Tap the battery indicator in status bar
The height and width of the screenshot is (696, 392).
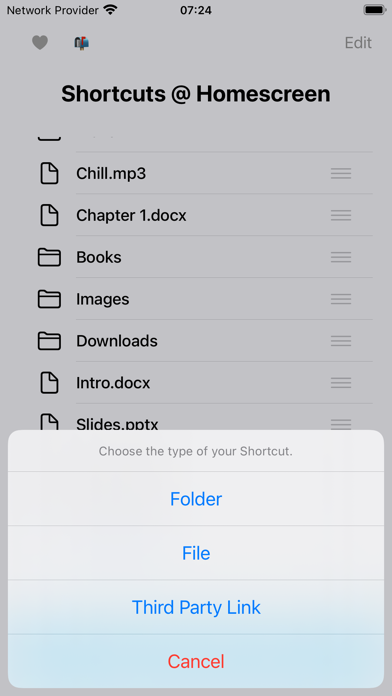click(375, 10)
